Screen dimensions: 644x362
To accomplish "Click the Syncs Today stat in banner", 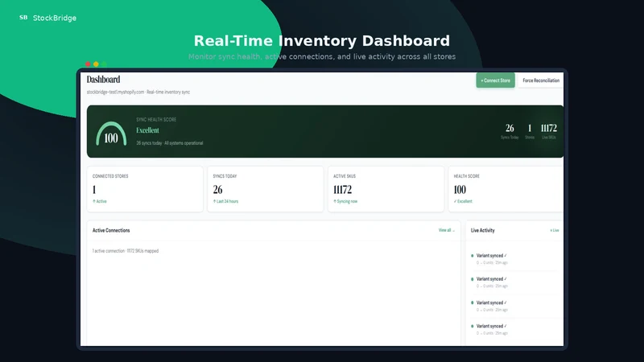I will [x=510, y=131].
